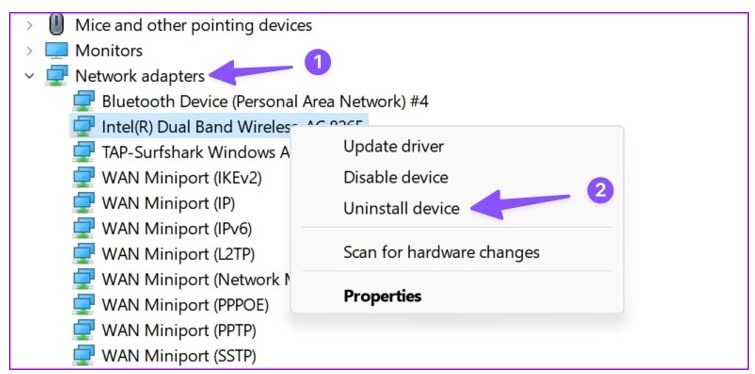Click the WAN Miniport (IKEv2) icon
This screenshot has height=374, width=755.
coord(84,178)
